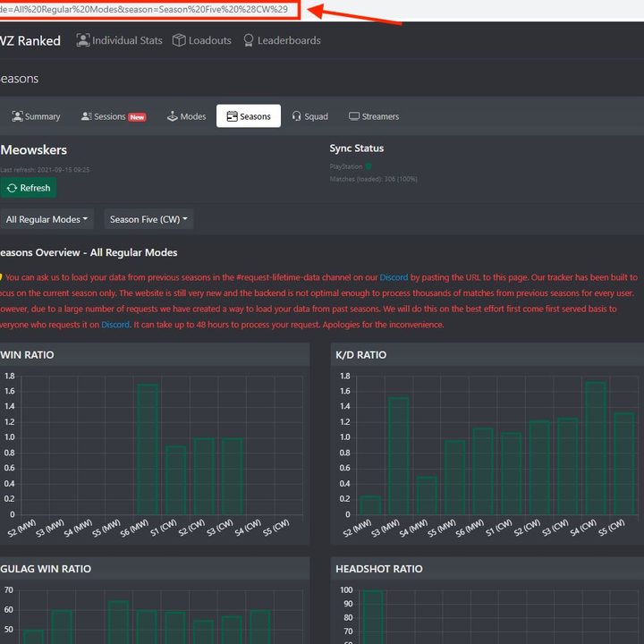
Task: Click the Individual Stats person icon
Action: pyautogui.click(x=83, y=40)
